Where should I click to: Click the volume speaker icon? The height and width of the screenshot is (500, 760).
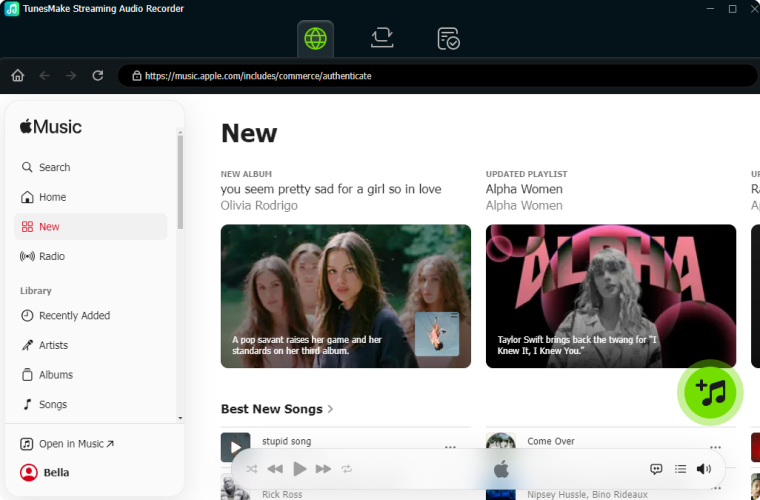(704, 469)
